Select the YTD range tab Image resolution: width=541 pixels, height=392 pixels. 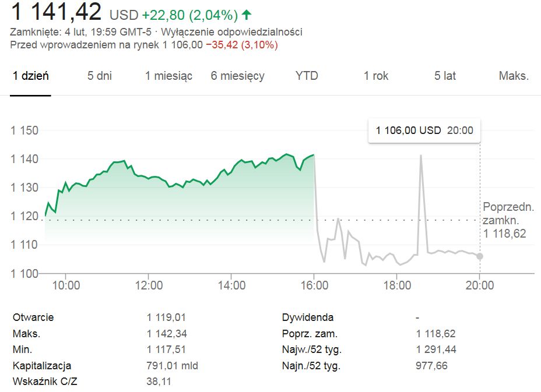307,76
